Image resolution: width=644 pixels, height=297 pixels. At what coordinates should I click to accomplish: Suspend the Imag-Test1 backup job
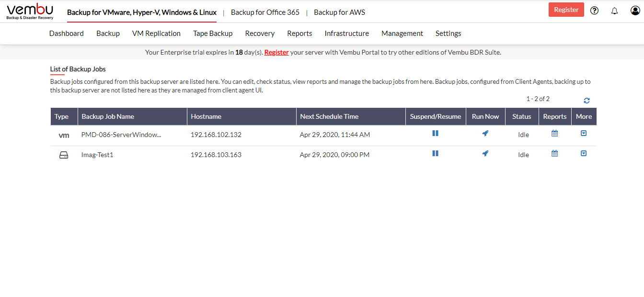click(x=435, y=154)
